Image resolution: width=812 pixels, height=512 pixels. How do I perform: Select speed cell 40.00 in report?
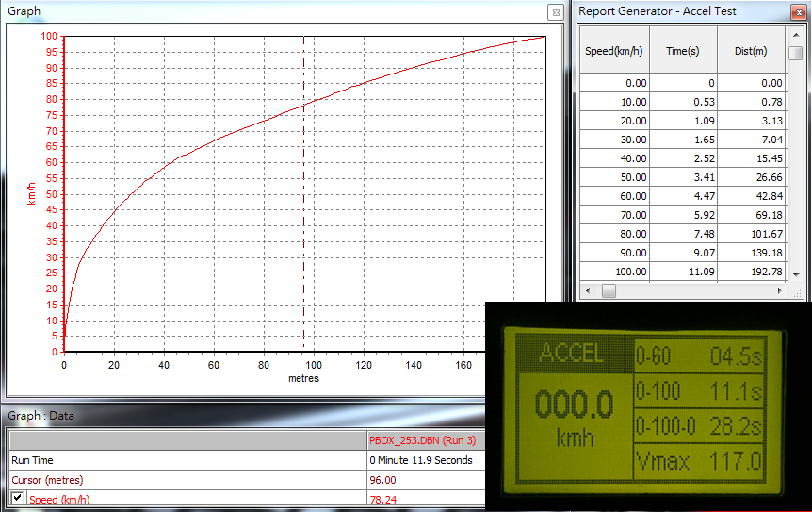[x=614, y=158]
